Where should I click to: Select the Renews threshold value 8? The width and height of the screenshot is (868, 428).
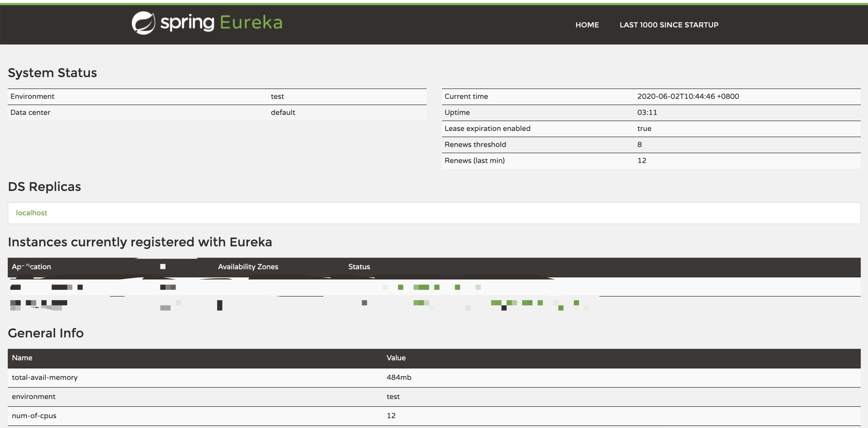(639, 145)
